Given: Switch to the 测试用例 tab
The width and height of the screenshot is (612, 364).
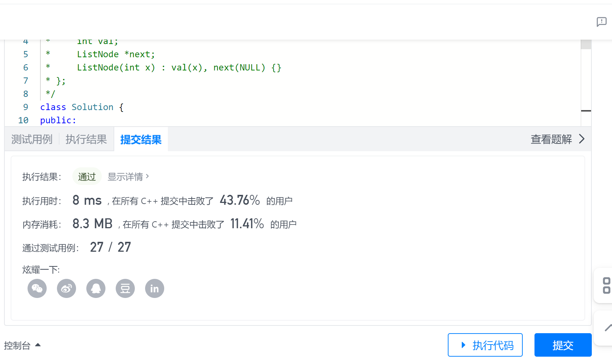Looking at the screenshot, I should [x=32, y=139].
